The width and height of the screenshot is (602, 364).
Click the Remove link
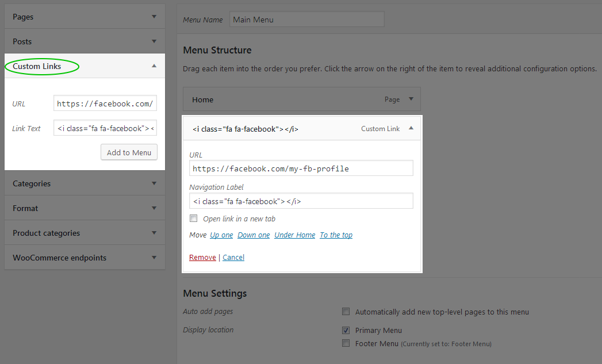(202, 257)
